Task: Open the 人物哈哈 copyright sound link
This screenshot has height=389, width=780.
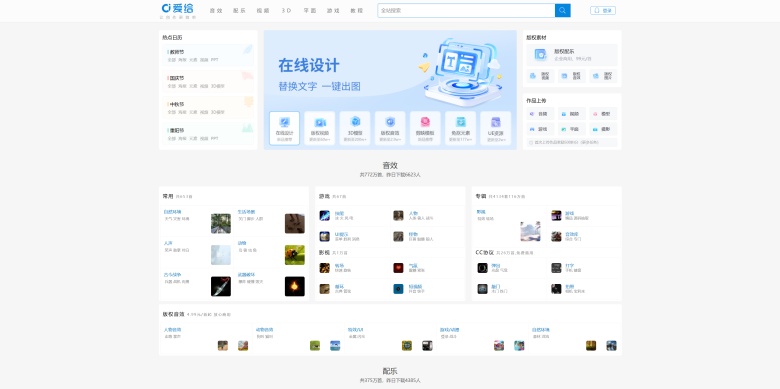Action: point(172,330)
